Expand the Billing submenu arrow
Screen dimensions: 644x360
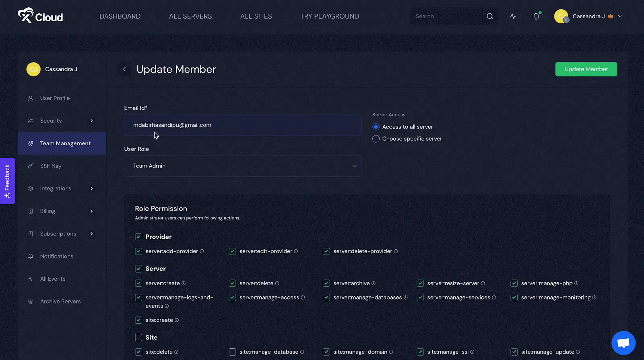coord(92,211)
